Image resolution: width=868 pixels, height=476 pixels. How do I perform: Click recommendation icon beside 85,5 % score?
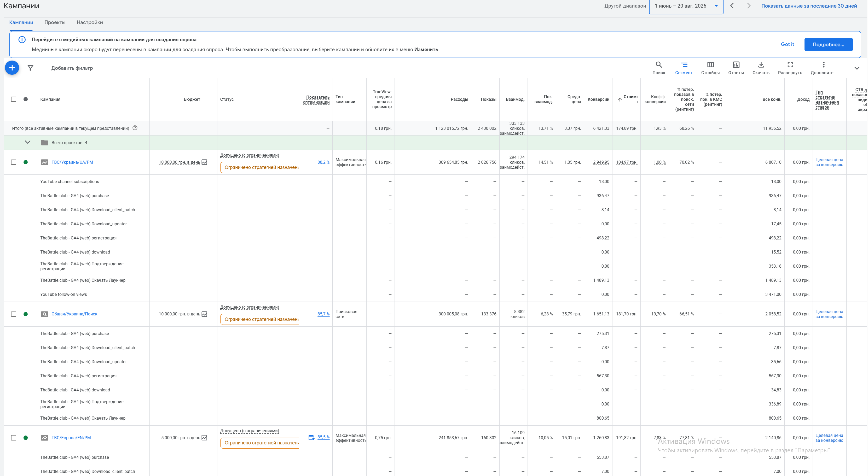click(311, 437)
